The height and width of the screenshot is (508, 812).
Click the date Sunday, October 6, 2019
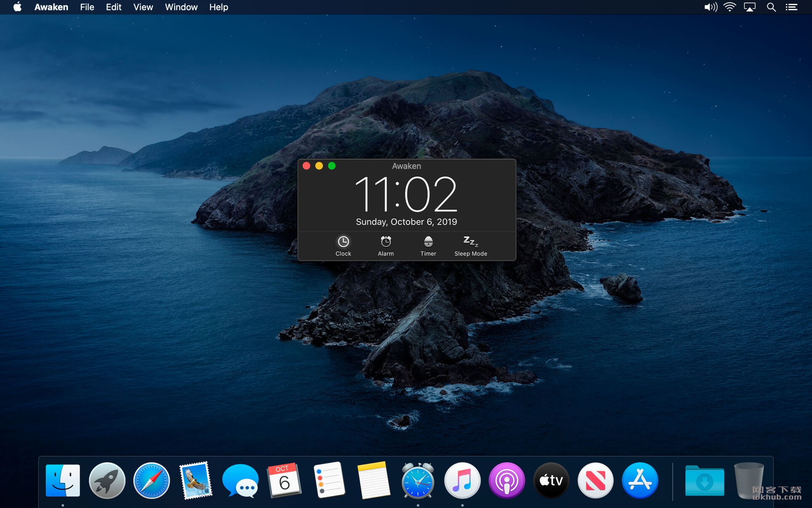coord(407,222)
